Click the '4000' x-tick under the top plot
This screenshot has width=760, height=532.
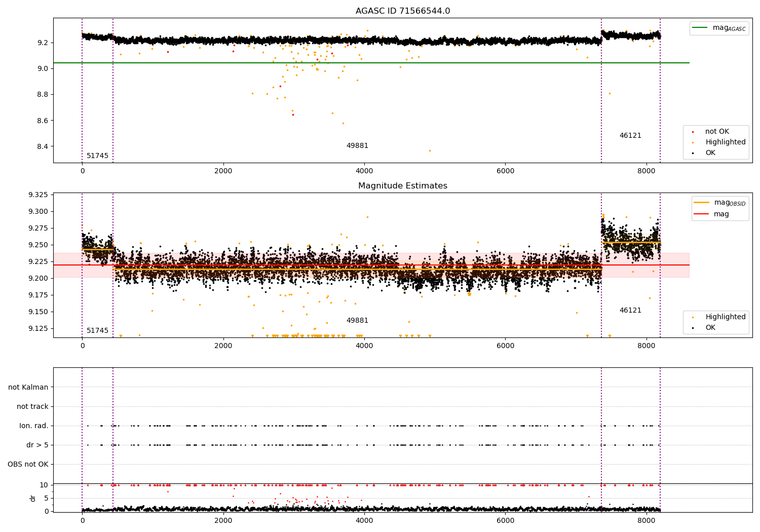click(364, 171)
